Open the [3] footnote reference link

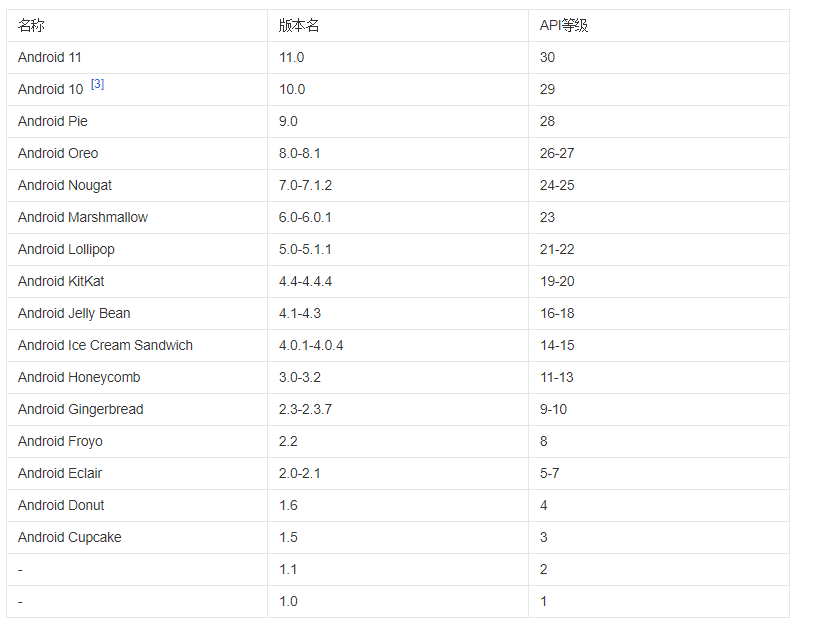[97, 85]
